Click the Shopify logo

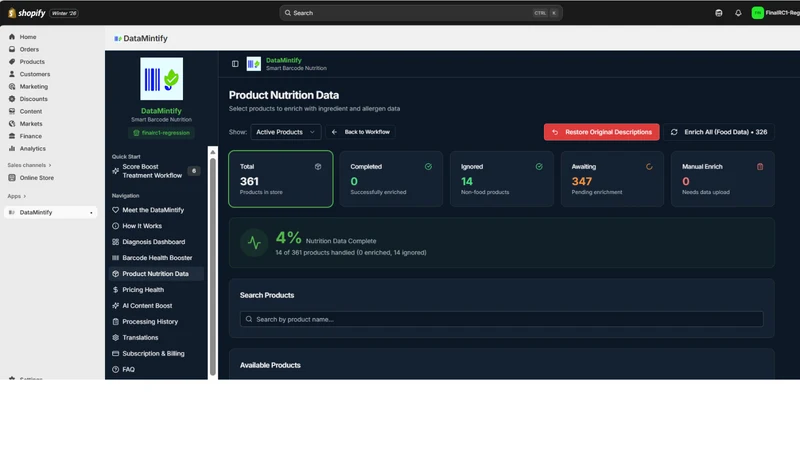click(x=27, y=13)
